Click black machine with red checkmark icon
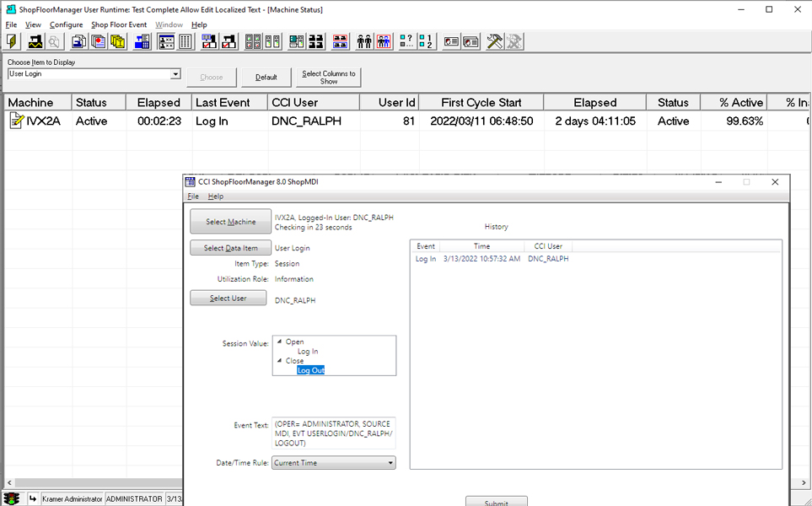 click(229, 41)
